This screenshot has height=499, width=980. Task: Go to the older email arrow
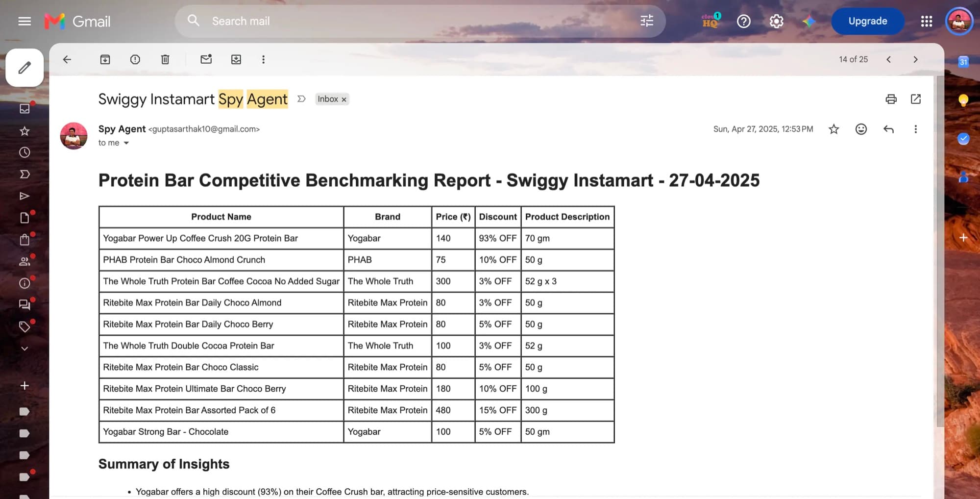point(915,59)
